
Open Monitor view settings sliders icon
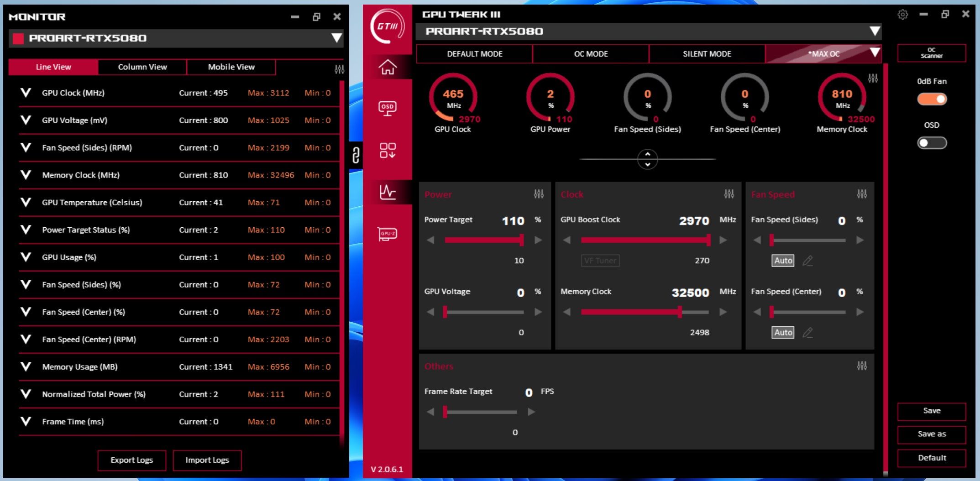(x=339, y=69)
